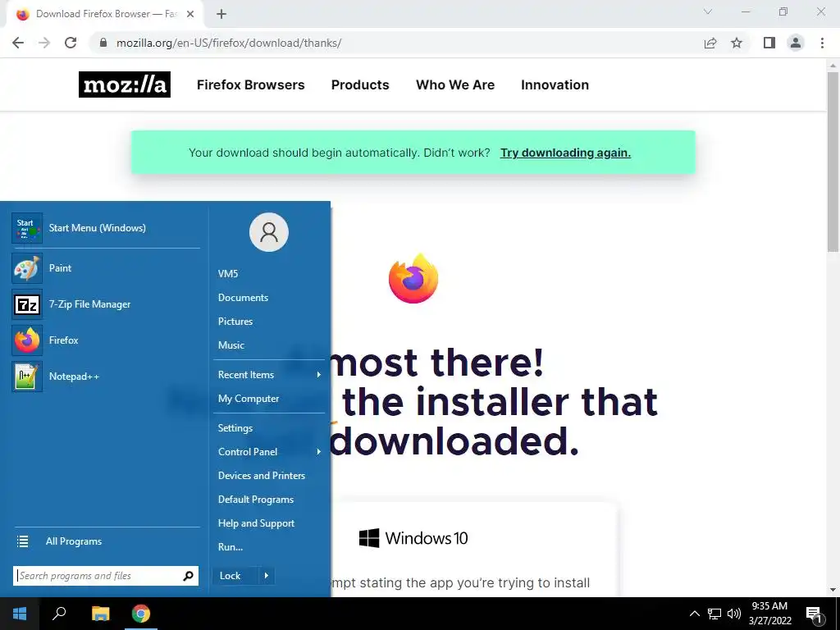Open Chrome tab search chevron

[708, 11]
